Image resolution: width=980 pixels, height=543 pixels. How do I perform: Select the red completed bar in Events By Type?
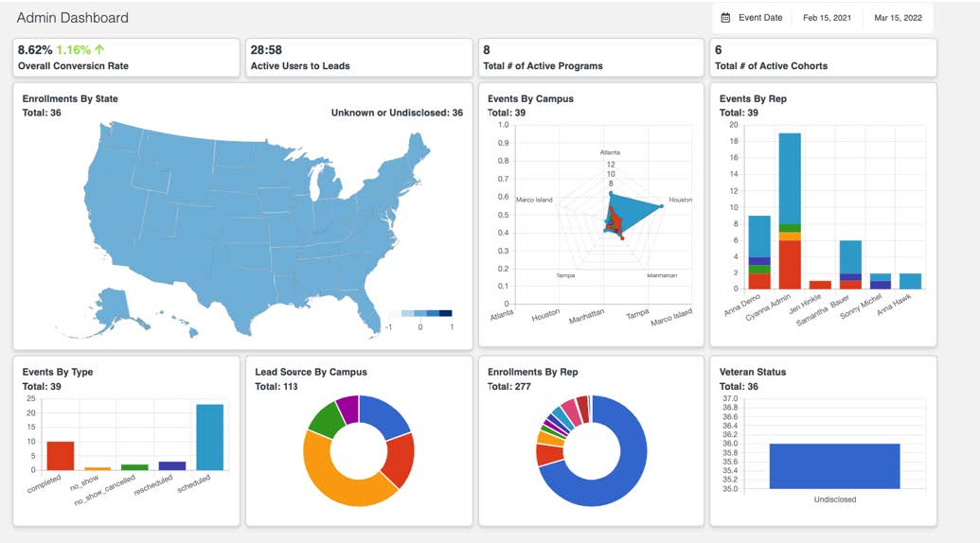pos(61,456)
